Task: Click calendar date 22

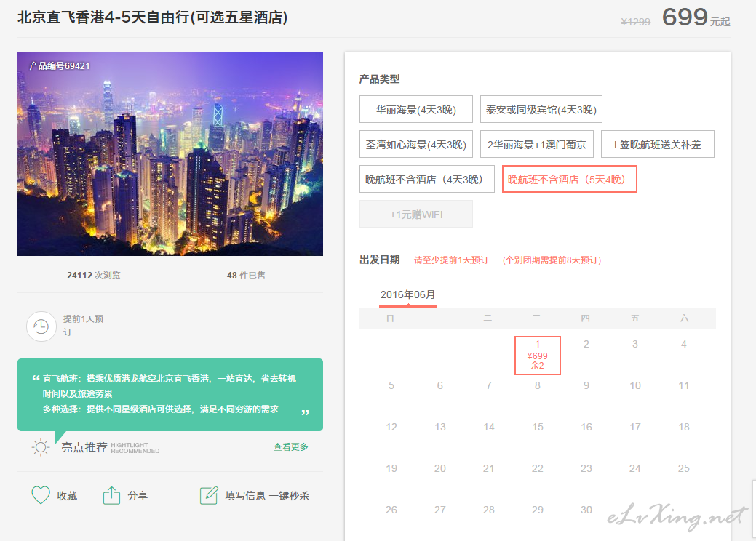Action: [538, 468]
